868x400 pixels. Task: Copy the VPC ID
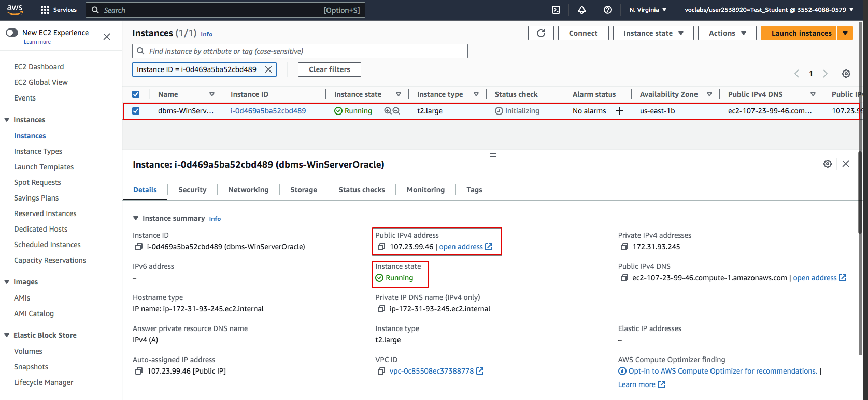(381, 372)
